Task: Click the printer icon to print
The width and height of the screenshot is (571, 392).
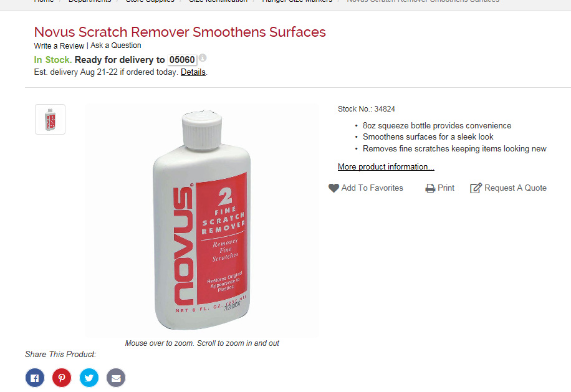Action: pos(430,188)
